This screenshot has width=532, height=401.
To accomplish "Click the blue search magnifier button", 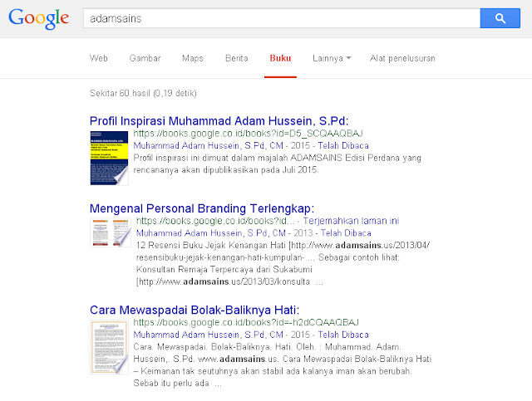I will (500, 18).
